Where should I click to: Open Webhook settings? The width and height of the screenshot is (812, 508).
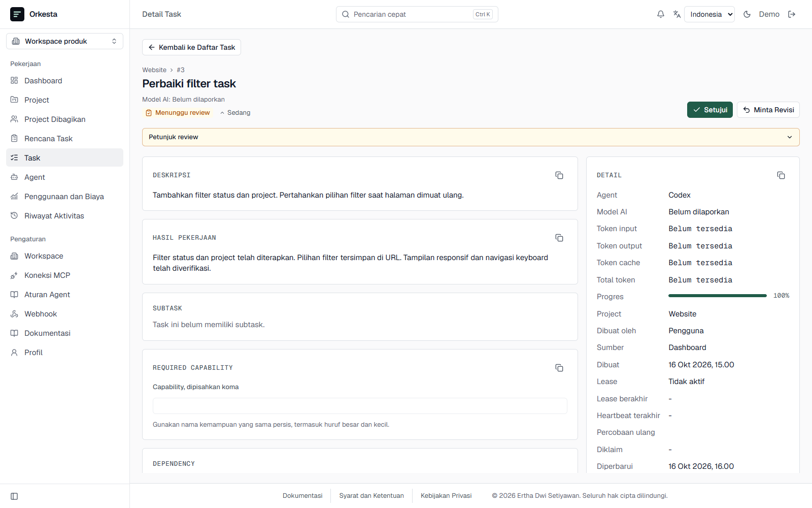pyautogui.click(x=64, y=314)
